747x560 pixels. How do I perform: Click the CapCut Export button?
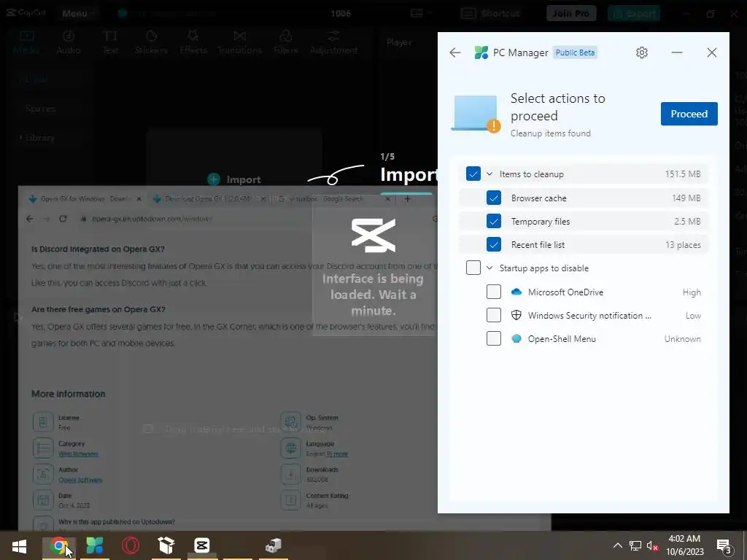[634, 13]
